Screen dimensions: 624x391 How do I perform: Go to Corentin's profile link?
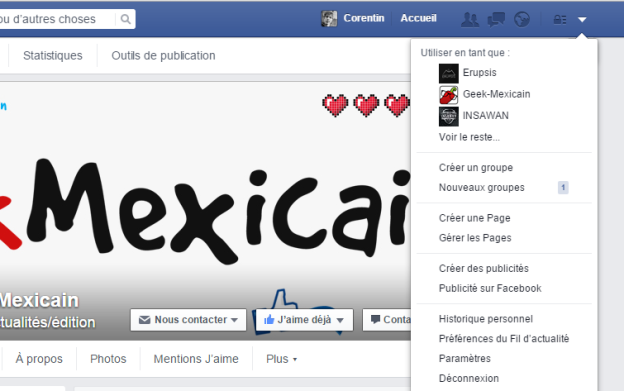[x=364, y=18]
